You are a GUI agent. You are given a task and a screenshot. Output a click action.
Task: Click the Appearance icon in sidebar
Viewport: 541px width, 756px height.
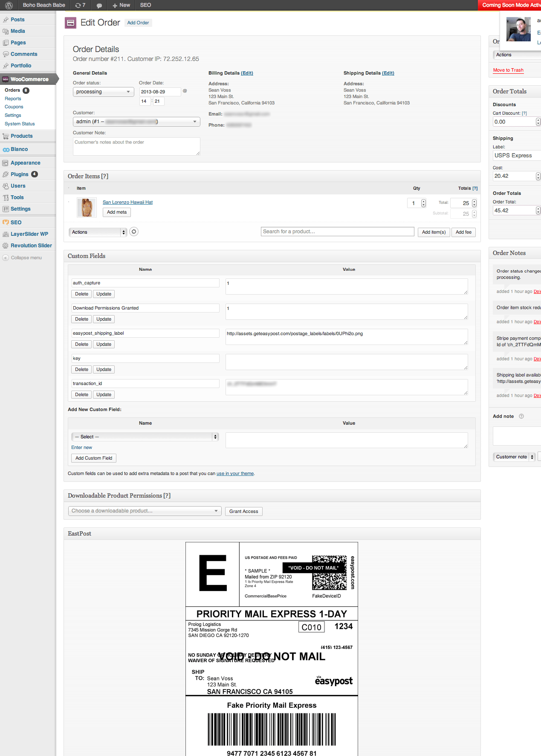6,163
